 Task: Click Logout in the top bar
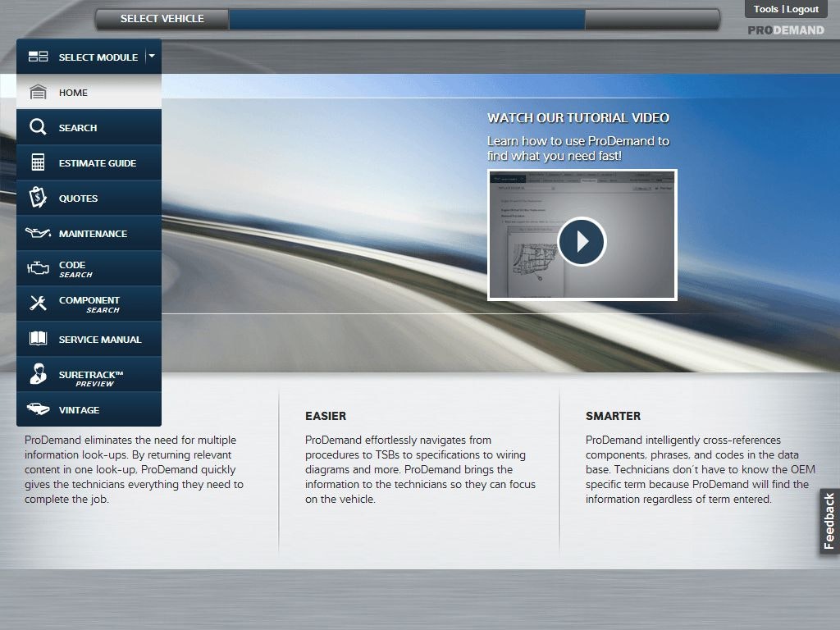tap(804, 9)
